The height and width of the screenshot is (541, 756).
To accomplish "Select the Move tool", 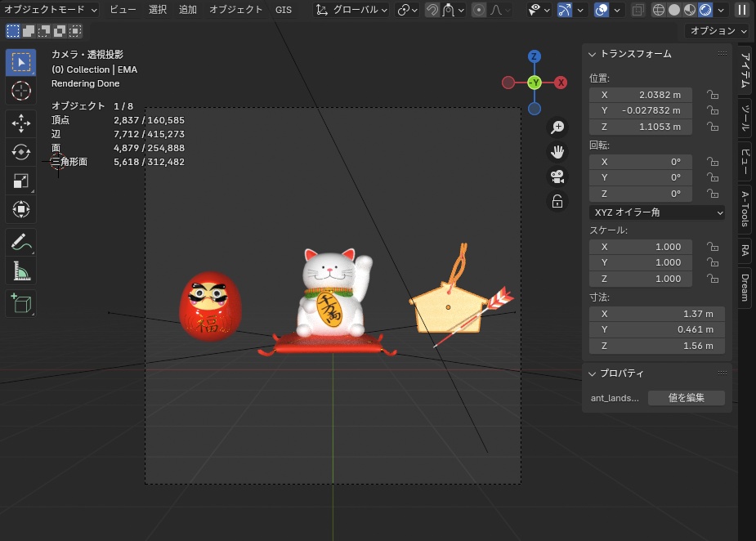I will (20, 123).
